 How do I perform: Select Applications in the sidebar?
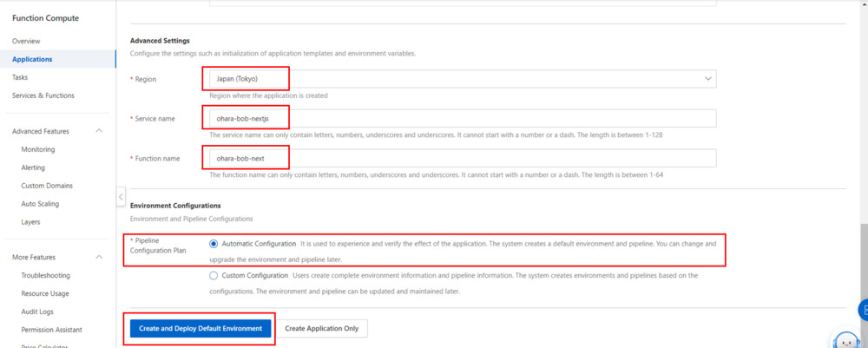(x=32, y=59)
